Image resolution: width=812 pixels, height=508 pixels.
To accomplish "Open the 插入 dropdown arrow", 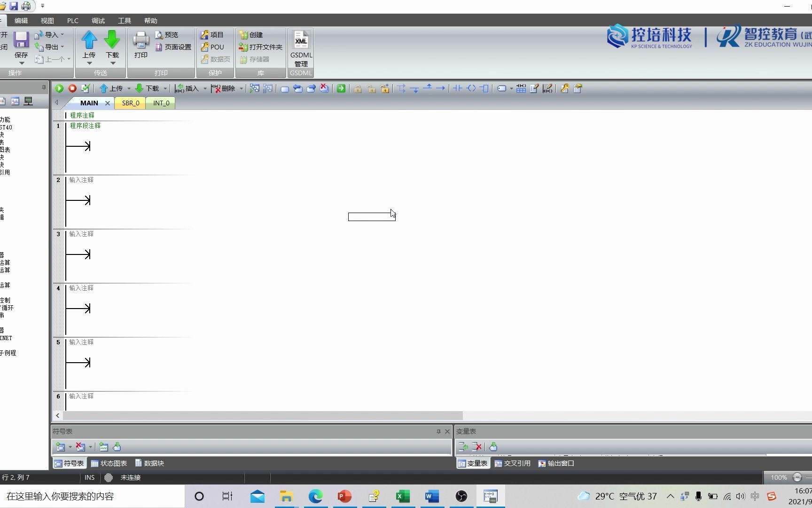I will click(x=205, y=88).
